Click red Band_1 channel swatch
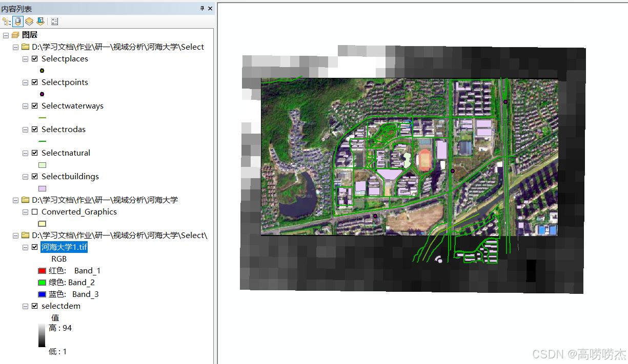The image size is (628, 364). (42, 271)
